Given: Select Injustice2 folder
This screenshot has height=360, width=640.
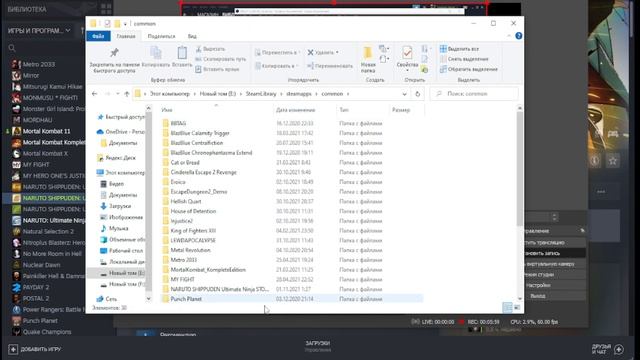Looking at the screenshot, I should [178, 221].
